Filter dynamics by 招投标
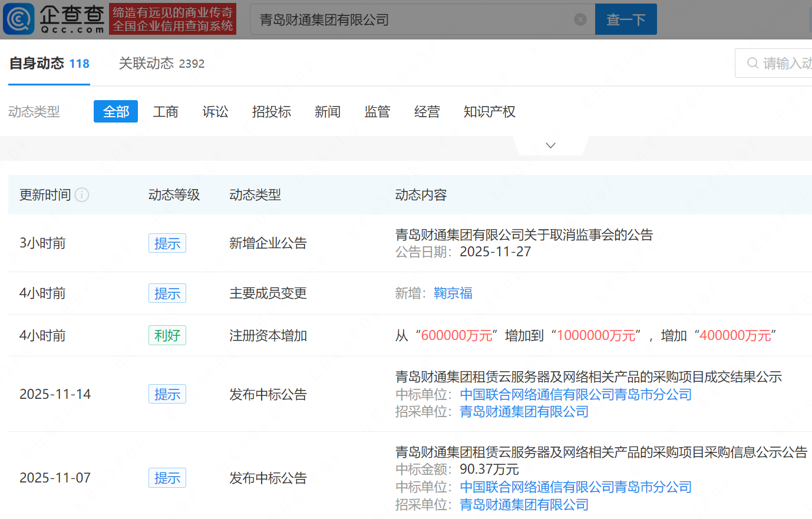The height and width of the screenshot is (519, 812). [x=271, y=112]
